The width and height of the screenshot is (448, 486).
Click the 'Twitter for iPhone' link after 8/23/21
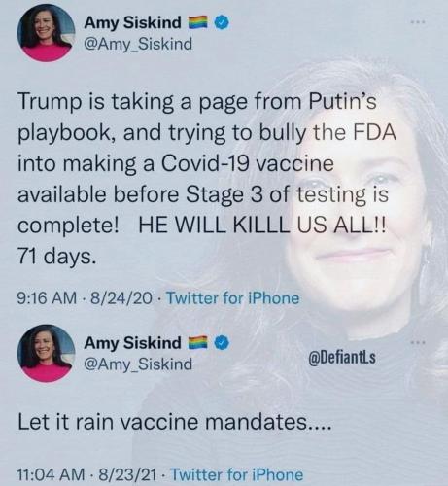point(237,475)
